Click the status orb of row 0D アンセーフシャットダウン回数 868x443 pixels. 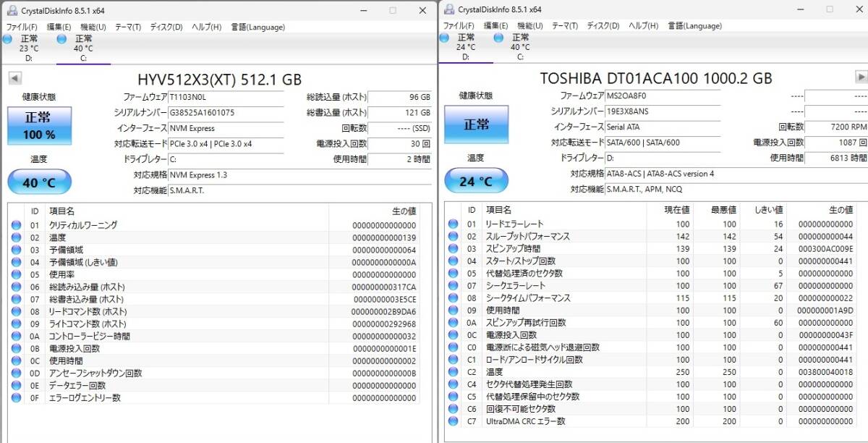(x=16, y=373)
